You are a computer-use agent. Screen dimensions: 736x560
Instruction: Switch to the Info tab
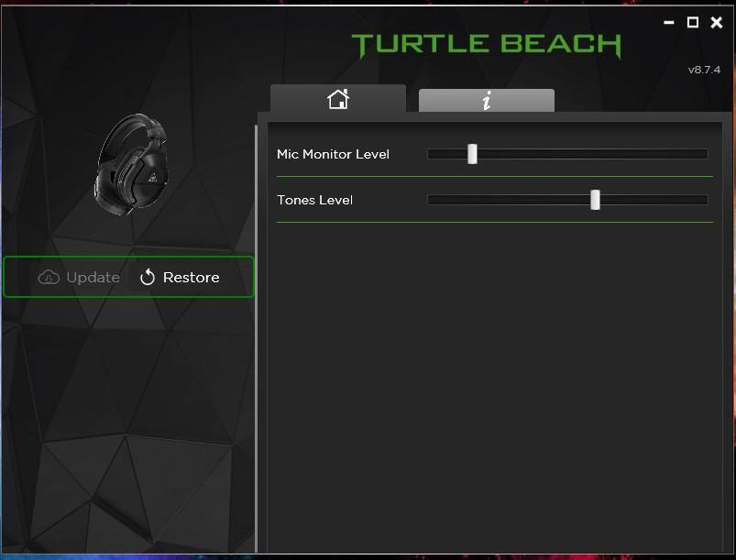click(487, 101)
